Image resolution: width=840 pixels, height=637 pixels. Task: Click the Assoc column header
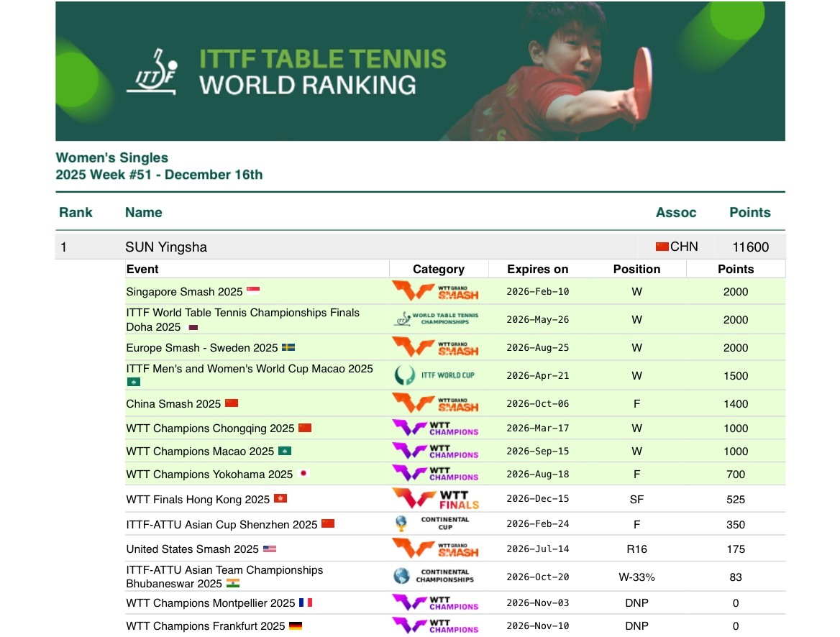tap(676, 212)
